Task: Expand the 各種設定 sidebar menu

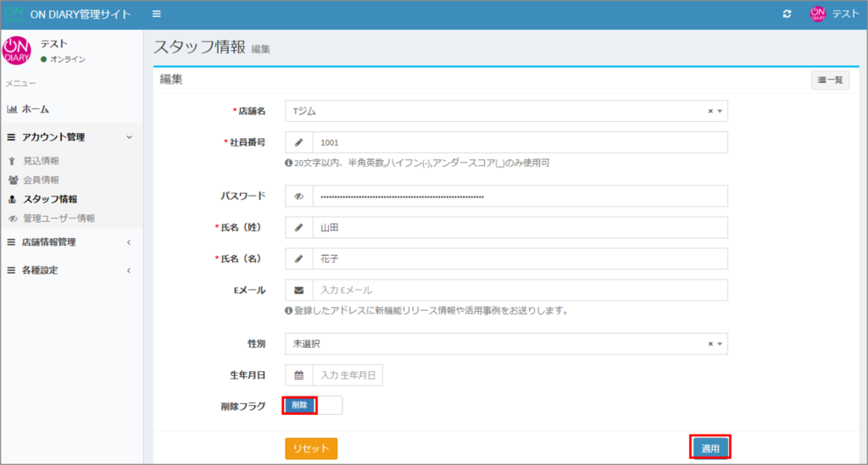Action: (x=68, y=270)
